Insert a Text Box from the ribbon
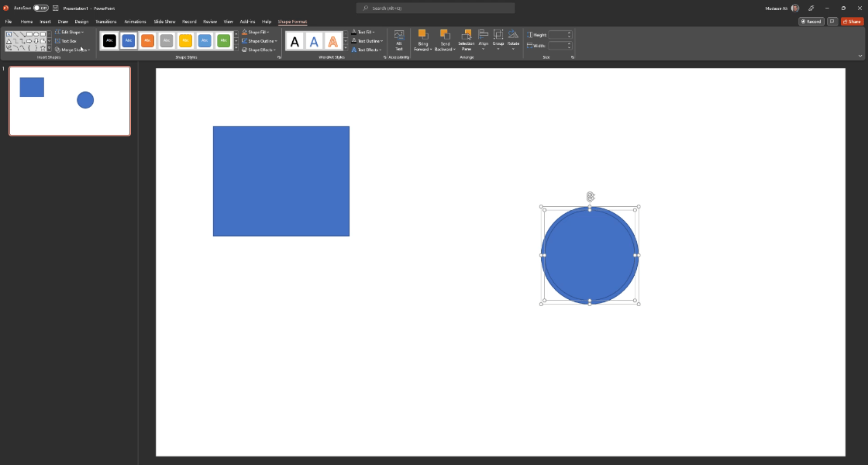Screen dimensions: 868x465 coord(66,41)
